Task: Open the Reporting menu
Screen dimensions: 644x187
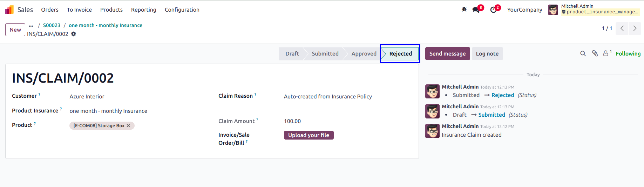Action: (144, 9)
